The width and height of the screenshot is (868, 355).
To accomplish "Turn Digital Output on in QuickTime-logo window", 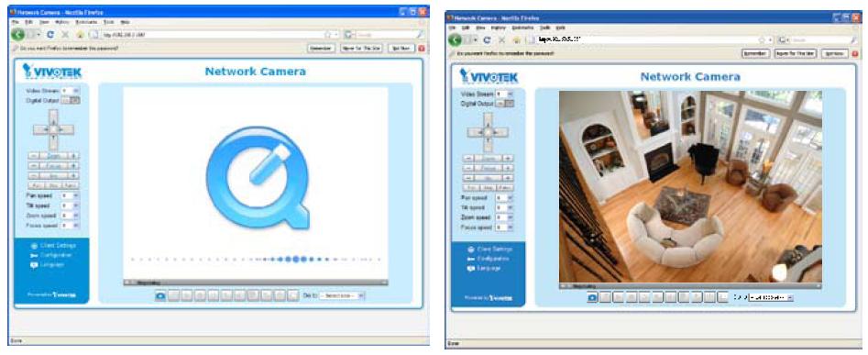I will (66, 100).
